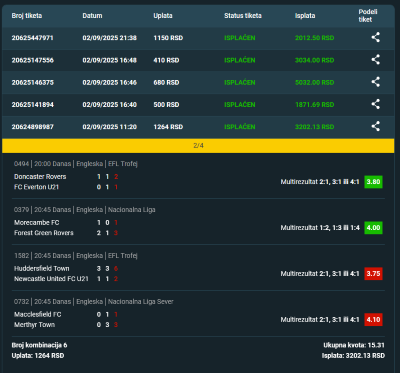Image resolution: width=400 pixels, height=373 pixels.
Task: Share ticket 20625141894
Action: point(376,104)
